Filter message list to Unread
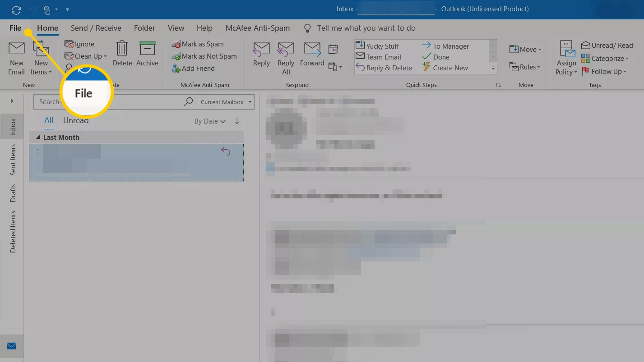644x362 pixels. tap(76, 121)
